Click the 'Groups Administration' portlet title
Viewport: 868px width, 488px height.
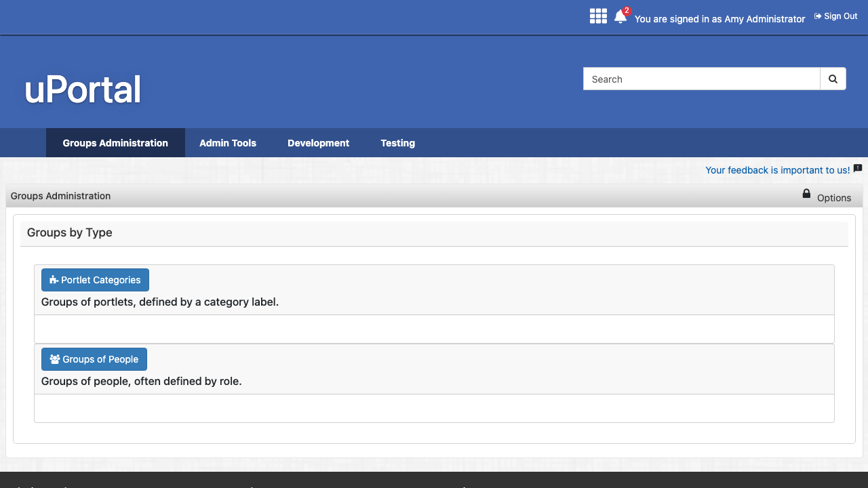click(x=60, y=196)
